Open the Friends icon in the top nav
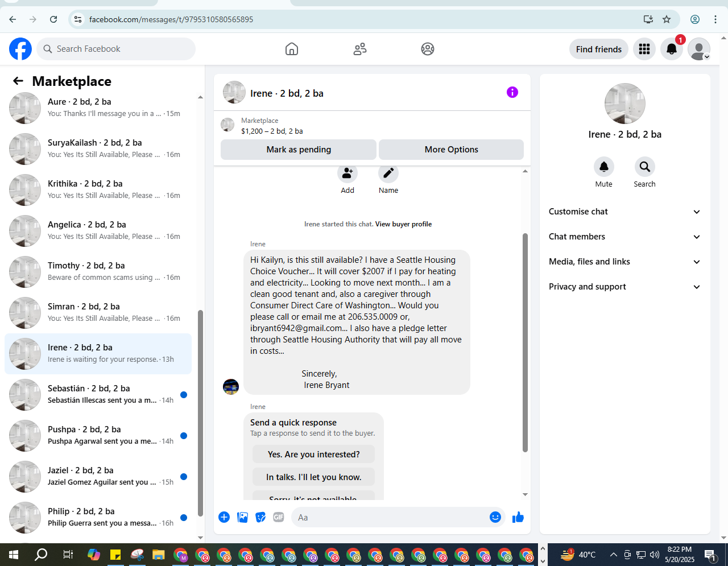 pos(360,49)
